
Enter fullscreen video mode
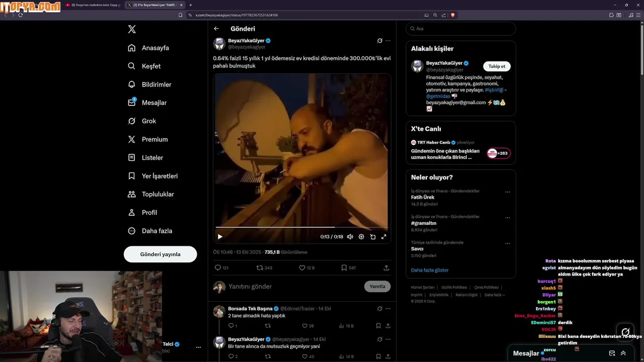coord(384,236)
